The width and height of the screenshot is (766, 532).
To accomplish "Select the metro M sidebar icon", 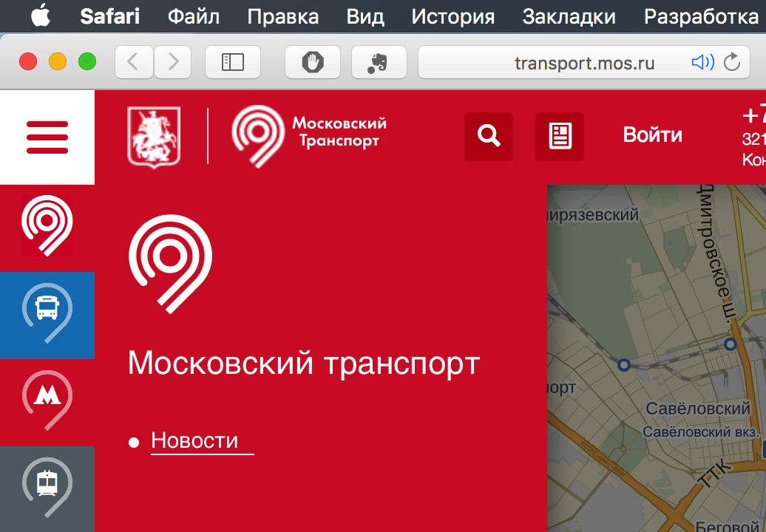I will (x=47, y=402).
